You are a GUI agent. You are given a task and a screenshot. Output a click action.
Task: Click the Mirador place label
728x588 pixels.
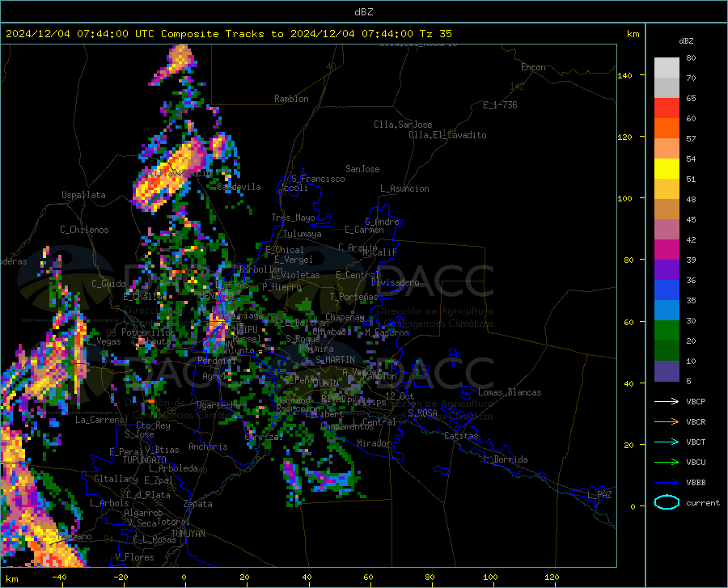pos(373,443)
